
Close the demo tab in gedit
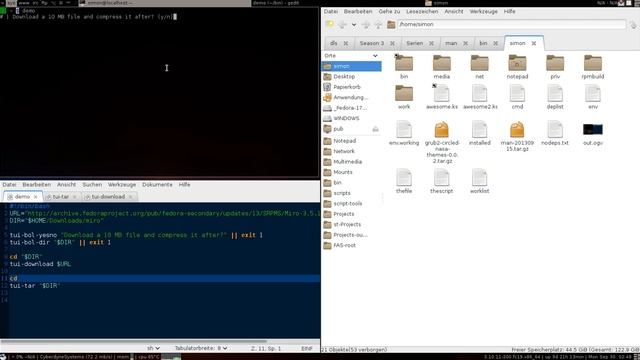tap(36, 197)
